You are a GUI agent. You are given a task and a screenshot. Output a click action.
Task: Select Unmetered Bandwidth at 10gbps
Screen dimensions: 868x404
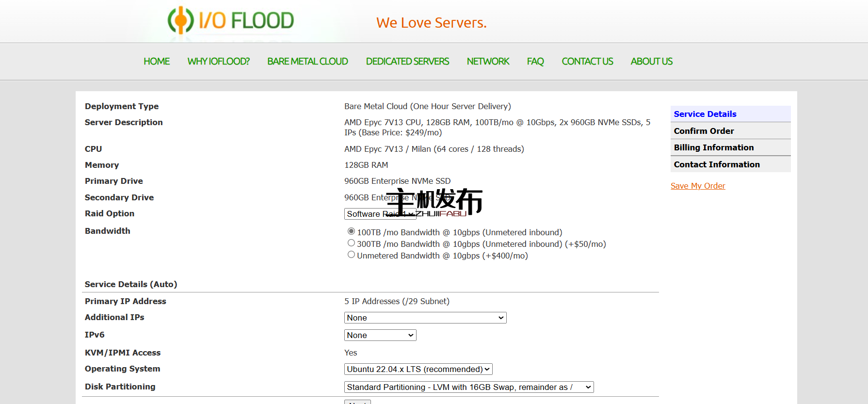point(351,255)
